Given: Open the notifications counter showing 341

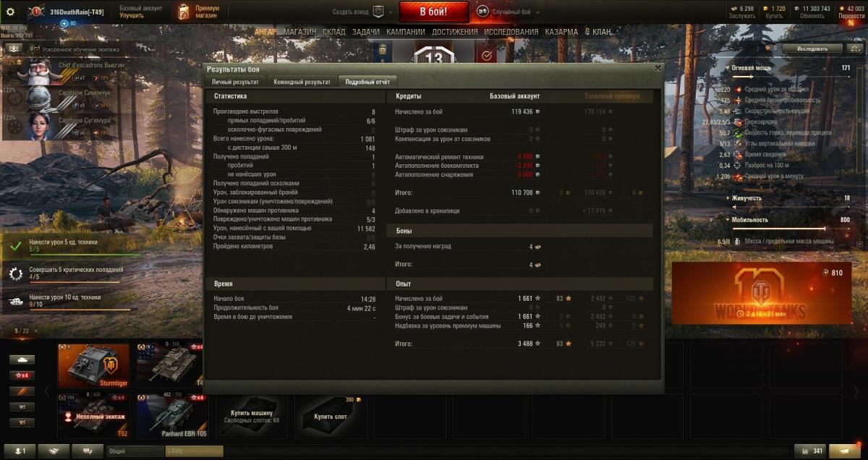Looking at the screenshot, I should [x=810, y=451].
